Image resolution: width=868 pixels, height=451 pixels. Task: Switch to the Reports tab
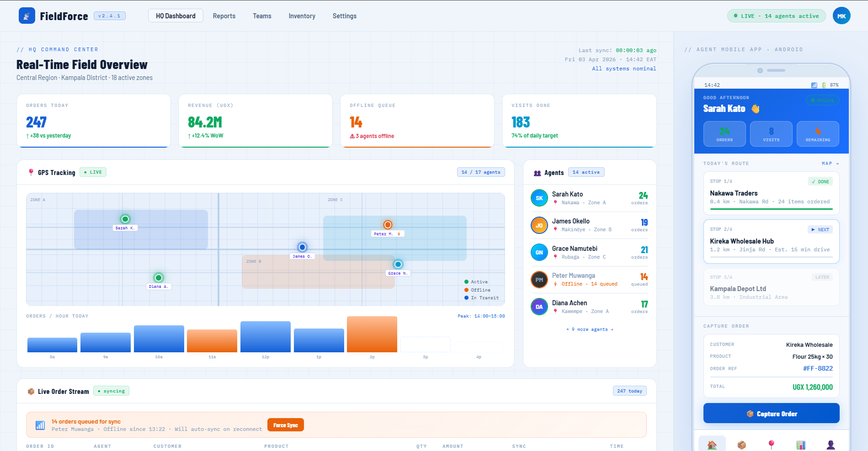pyautogui.click(x=224, y=16)
